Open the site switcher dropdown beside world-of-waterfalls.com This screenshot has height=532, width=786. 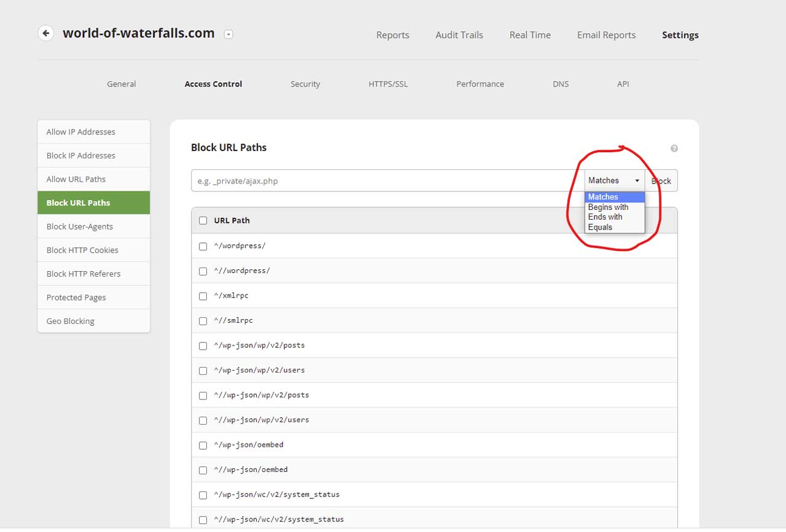[228, 34]
